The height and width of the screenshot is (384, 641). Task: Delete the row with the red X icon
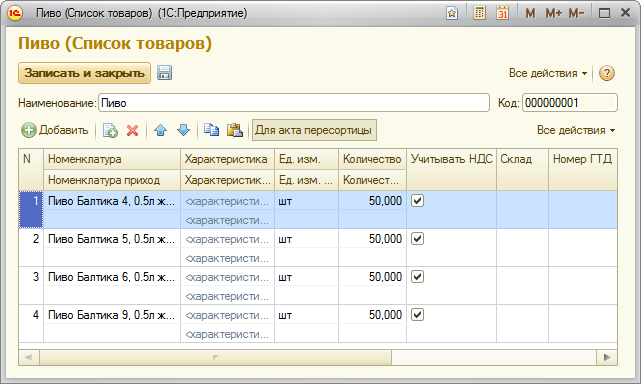point(132,130)
